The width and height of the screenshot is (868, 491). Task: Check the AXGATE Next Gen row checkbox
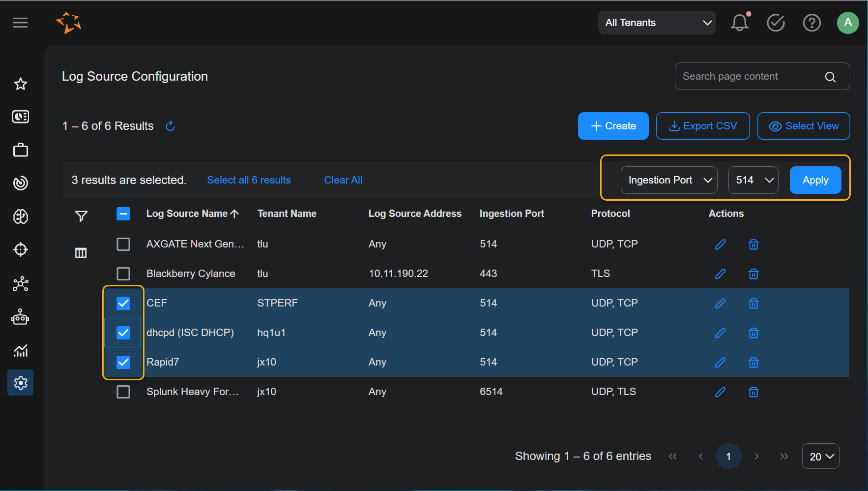[123, 244]
